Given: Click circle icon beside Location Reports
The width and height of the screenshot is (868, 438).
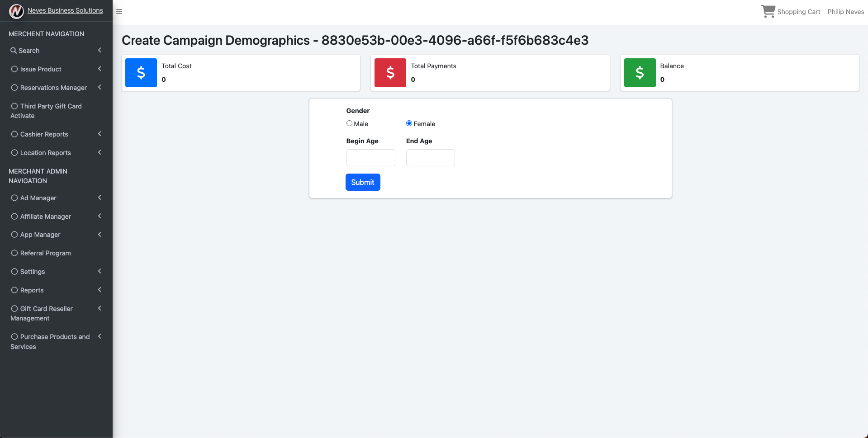Looking at the screenshot, I should pyautogui.click(x=14, y=153).
